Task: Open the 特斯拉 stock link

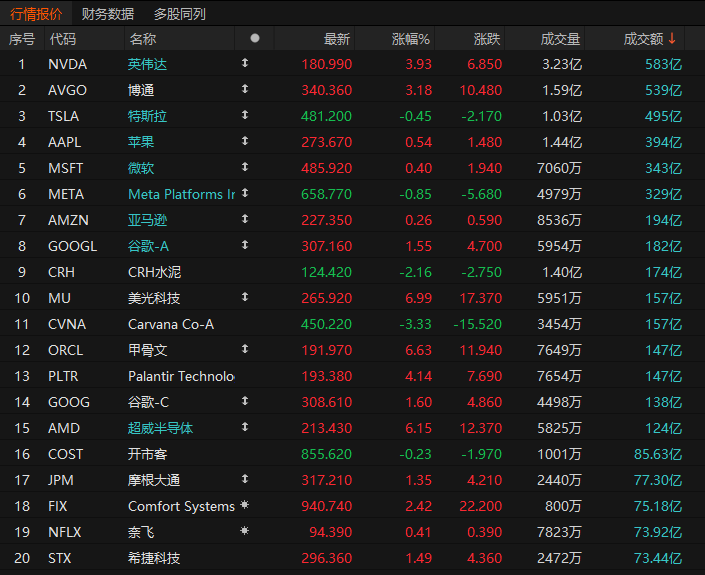Action: [x=147, y=116]
